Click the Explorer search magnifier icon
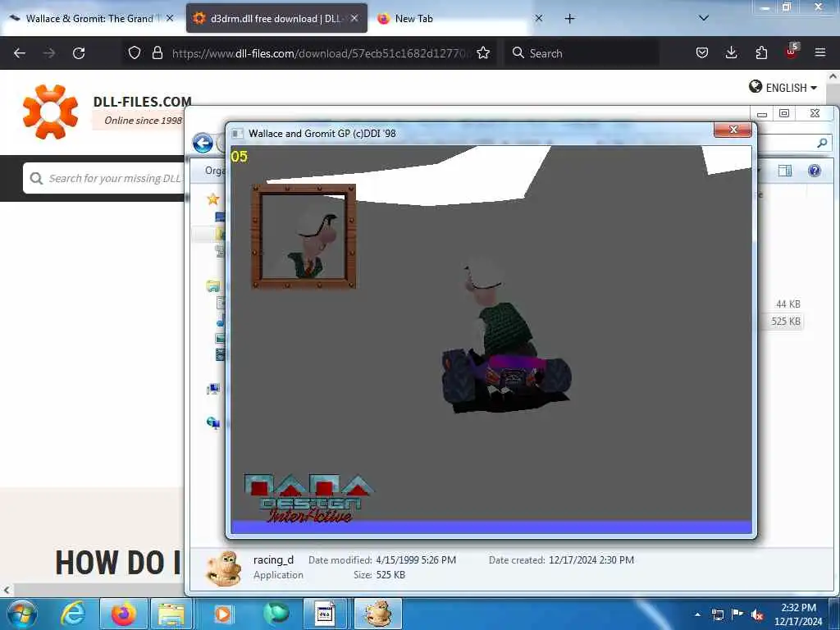The height and width of the screenshot is (630, 840). (822, 143)
